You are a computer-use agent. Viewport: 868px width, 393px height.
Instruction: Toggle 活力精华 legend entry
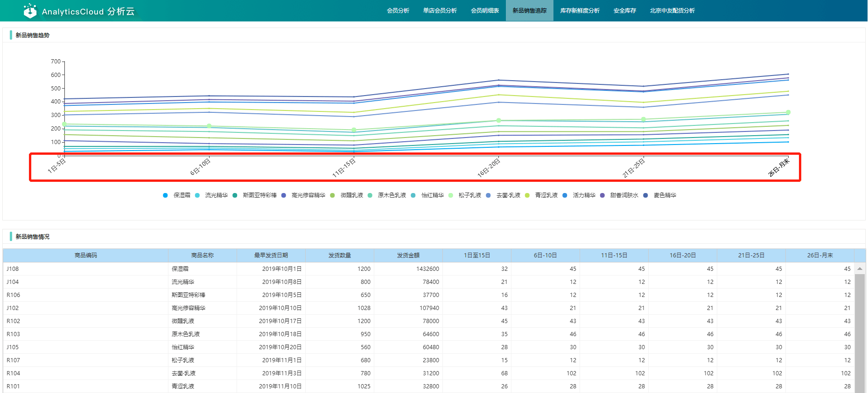point(579,195)
